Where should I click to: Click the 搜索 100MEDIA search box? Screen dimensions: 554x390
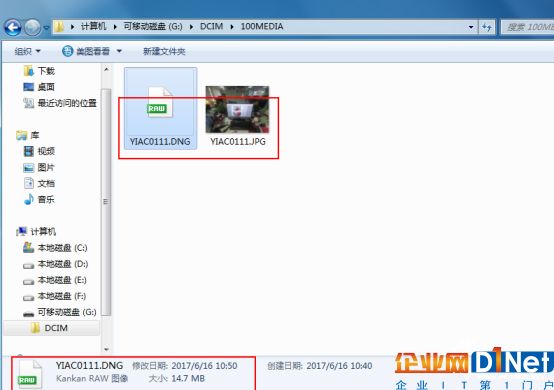point(527,27)
